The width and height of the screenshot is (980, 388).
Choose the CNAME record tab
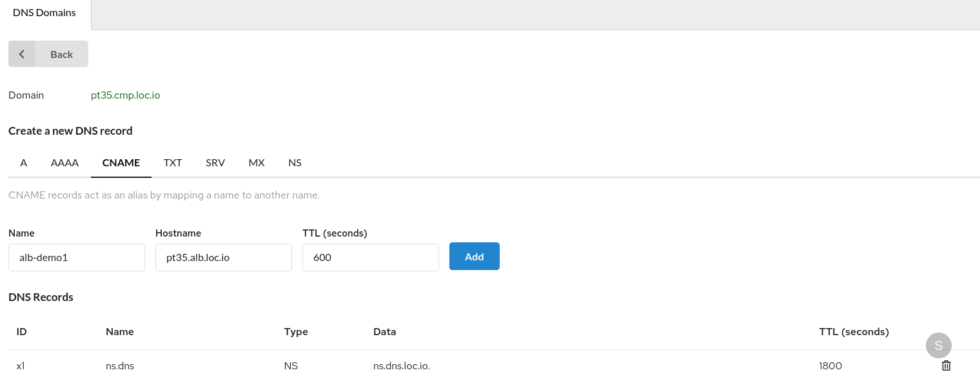pyautogui.click(x=121, y=163)
